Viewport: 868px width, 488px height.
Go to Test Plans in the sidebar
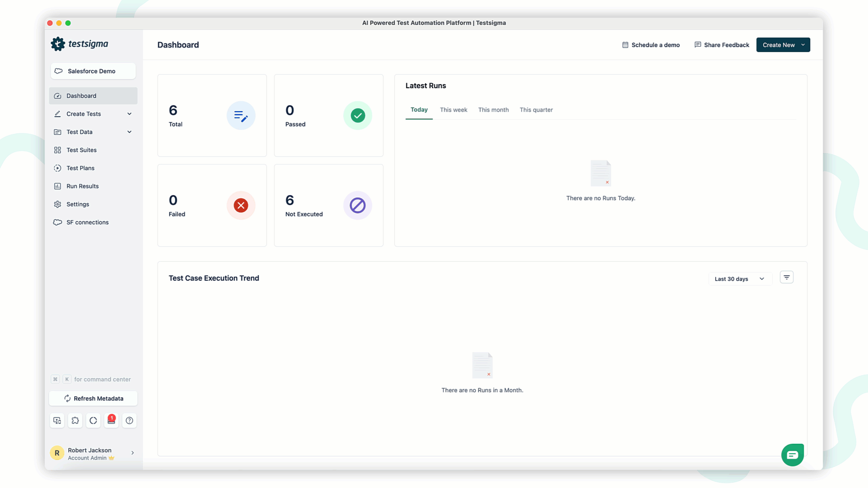click(93, 168)
